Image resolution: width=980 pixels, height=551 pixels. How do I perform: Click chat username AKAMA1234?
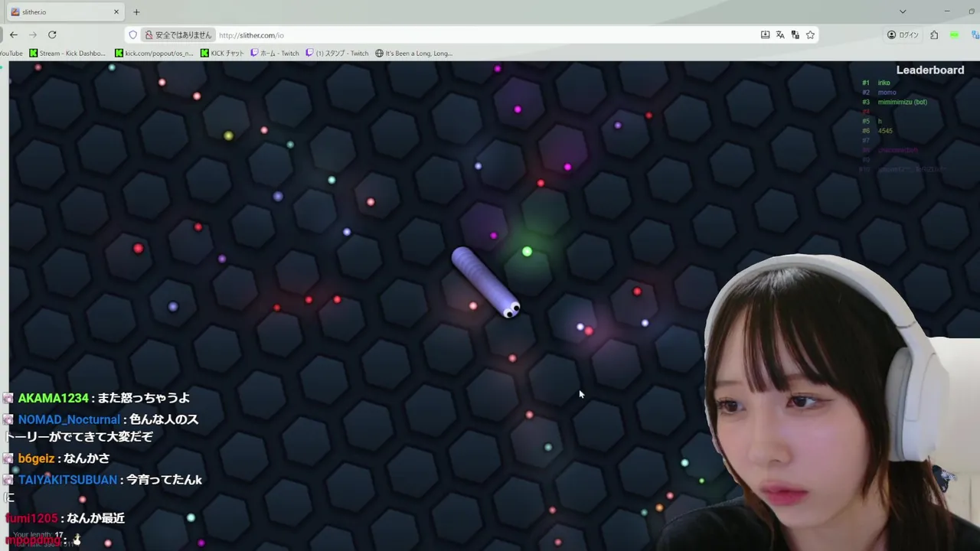[x=53, y=398]
